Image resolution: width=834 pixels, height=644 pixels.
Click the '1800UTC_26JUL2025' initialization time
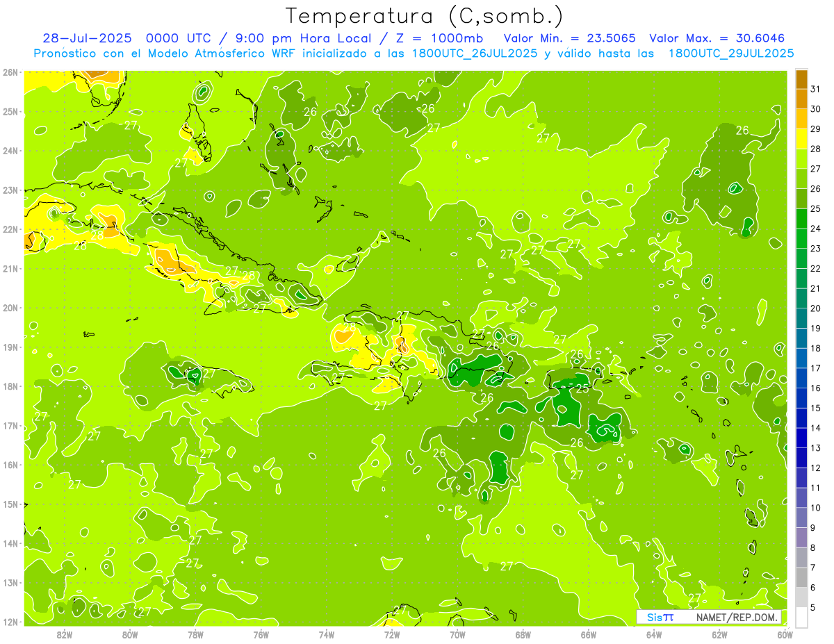tap(475, 53)
